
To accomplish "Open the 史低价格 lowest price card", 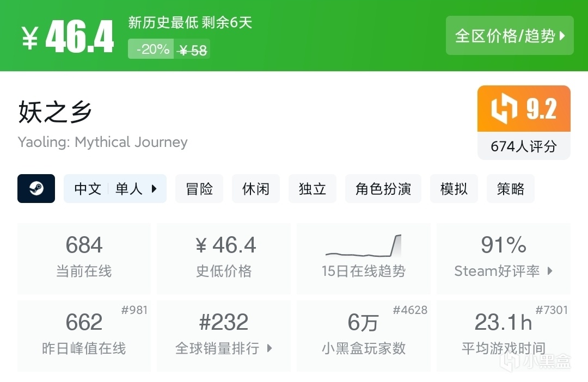I will pos(223,258).
